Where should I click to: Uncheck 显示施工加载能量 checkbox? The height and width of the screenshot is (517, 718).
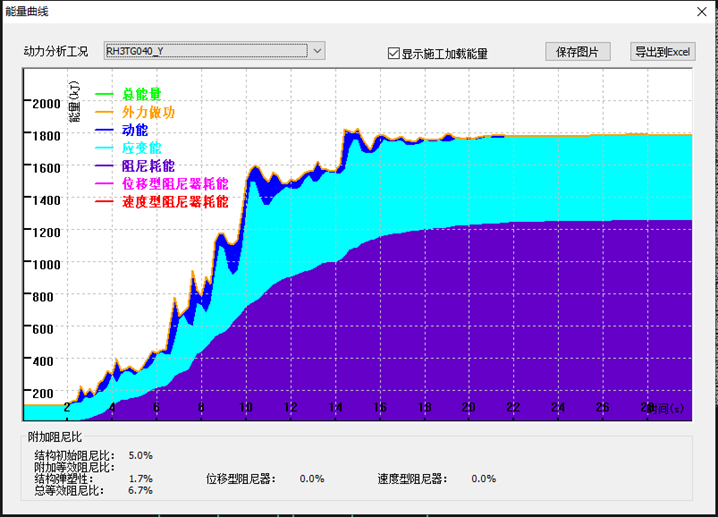point(393,54)
